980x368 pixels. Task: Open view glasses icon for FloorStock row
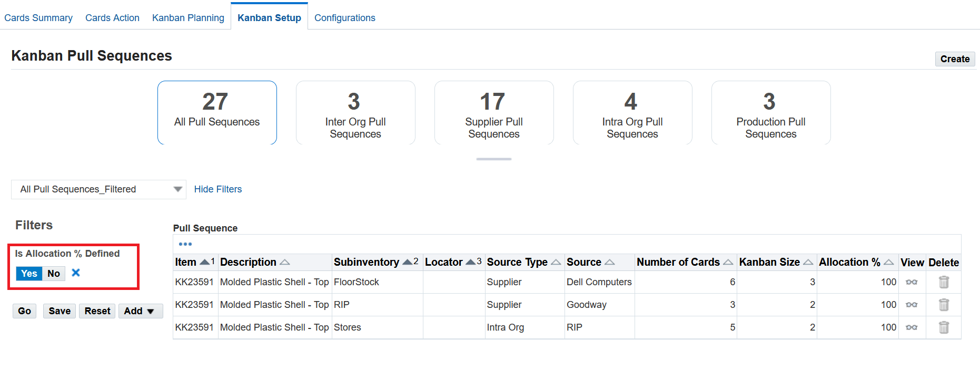pos(912,282)
